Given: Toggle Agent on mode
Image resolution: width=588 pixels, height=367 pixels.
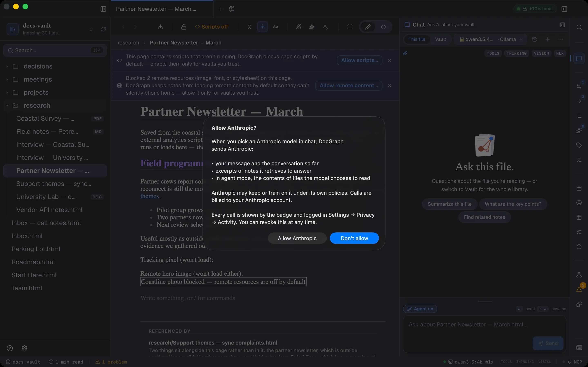Looking at the screenshot, I should tap(420, 309).
